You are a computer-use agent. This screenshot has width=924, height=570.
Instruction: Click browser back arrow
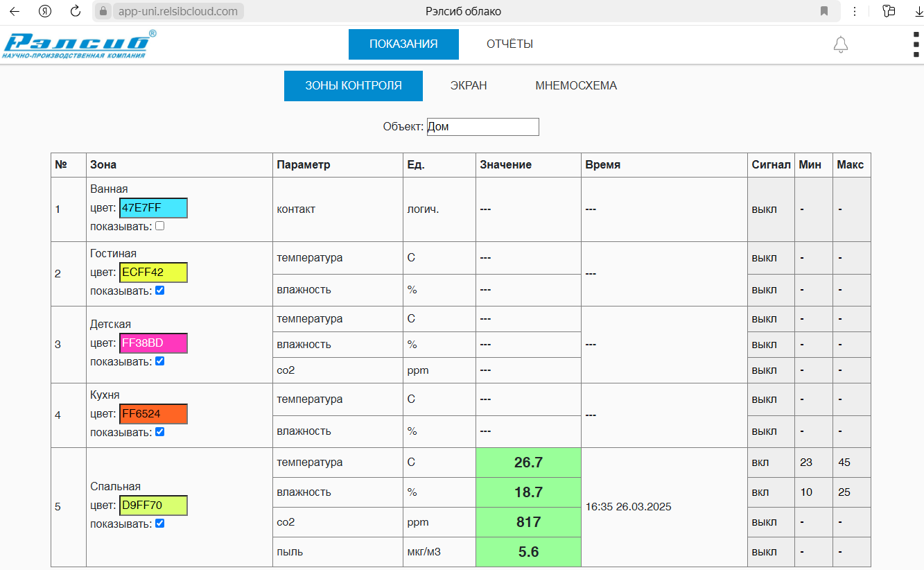click(x=15, y=11)
